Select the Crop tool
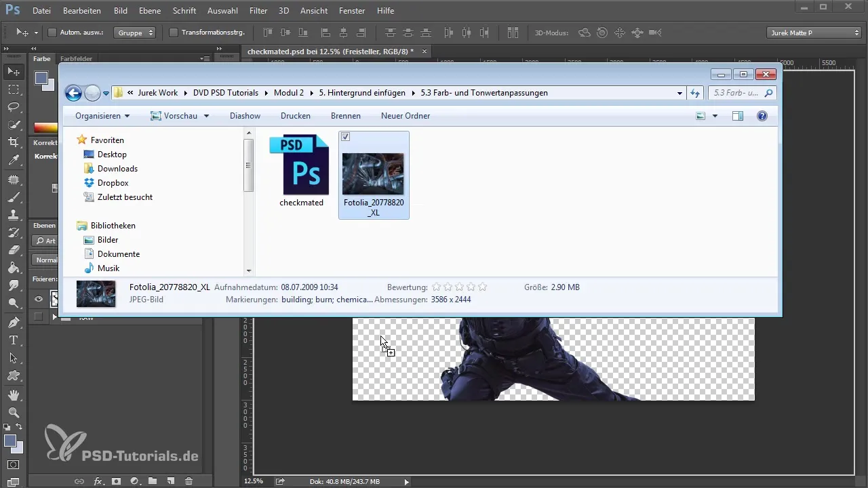Image resolution: width=868 pixels, height=488 pixels. click(14, 142)
